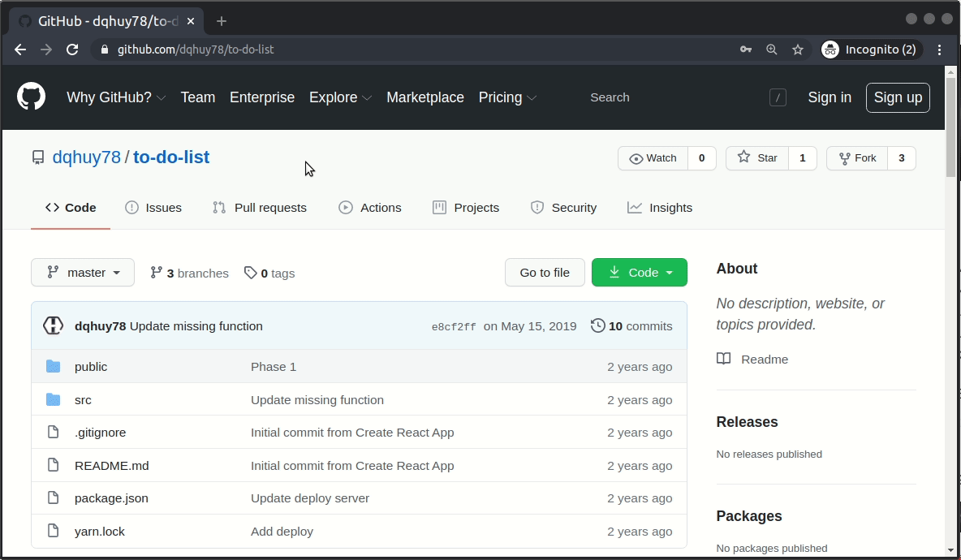The height and width of the screenshot is (560, 961).
Task: Reload the page with the refresh icon
Action: (x=72, y=50)
